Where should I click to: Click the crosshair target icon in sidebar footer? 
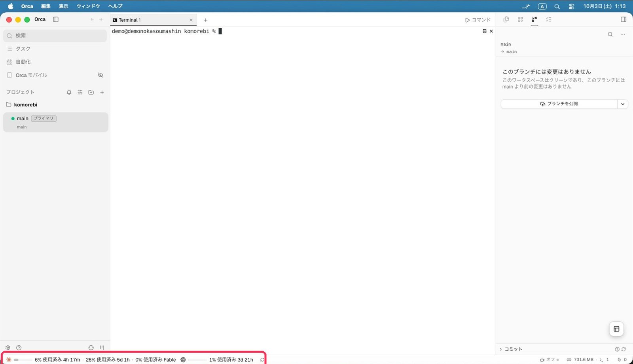tap(91, 348)
